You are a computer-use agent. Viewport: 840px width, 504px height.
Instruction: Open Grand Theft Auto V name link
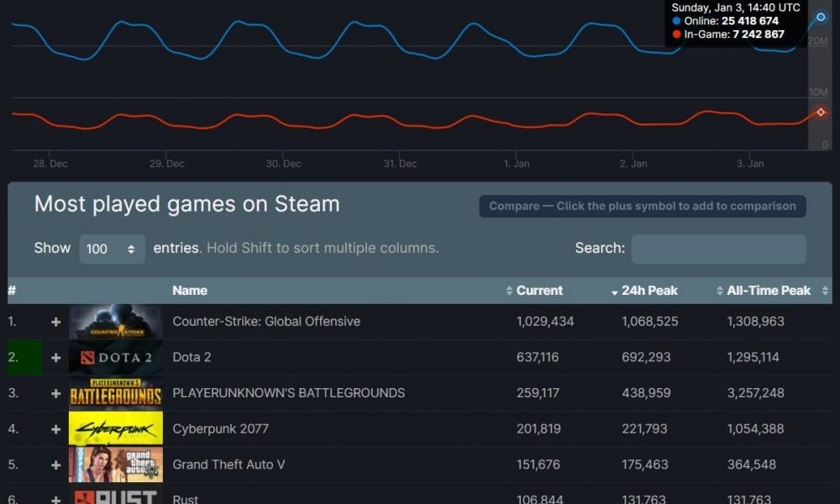click(228, 465)
